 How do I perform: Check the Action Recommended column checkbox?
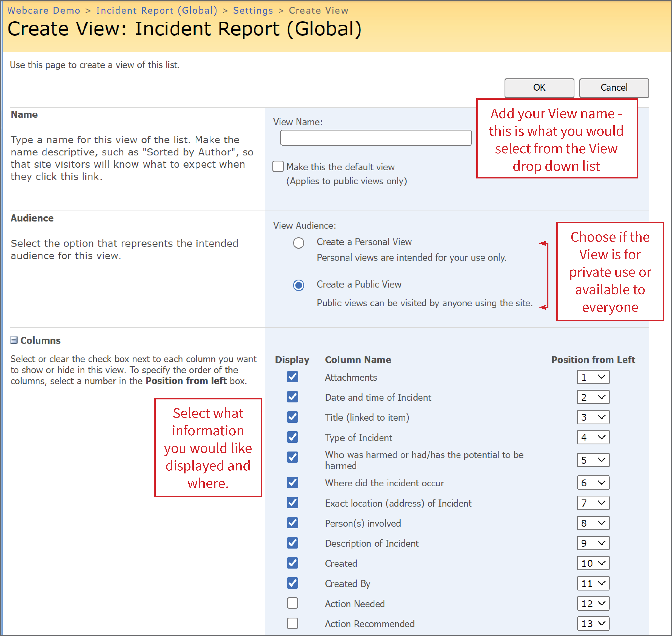pyautogui.click(x=292, y=623)
